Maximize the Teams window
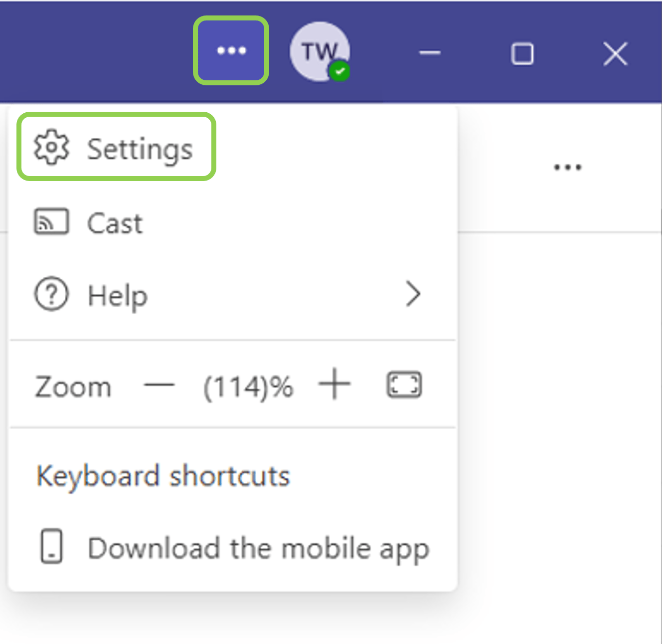The height and width of the screenshot is (644, 662). click(522, 53)
